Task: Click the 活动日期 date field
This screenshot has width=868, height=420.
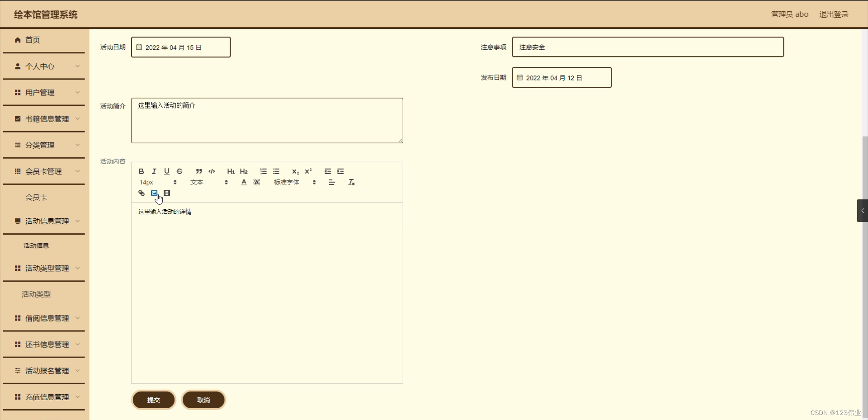Action: click(181, 47)
